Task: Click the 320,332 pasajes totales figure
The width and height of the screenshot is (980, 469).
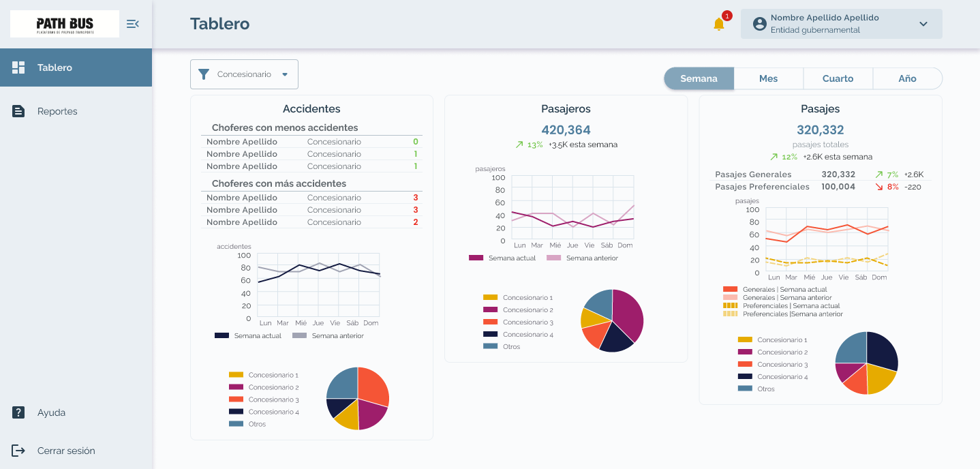Action: pyautogui.click(x=821, y=130)
